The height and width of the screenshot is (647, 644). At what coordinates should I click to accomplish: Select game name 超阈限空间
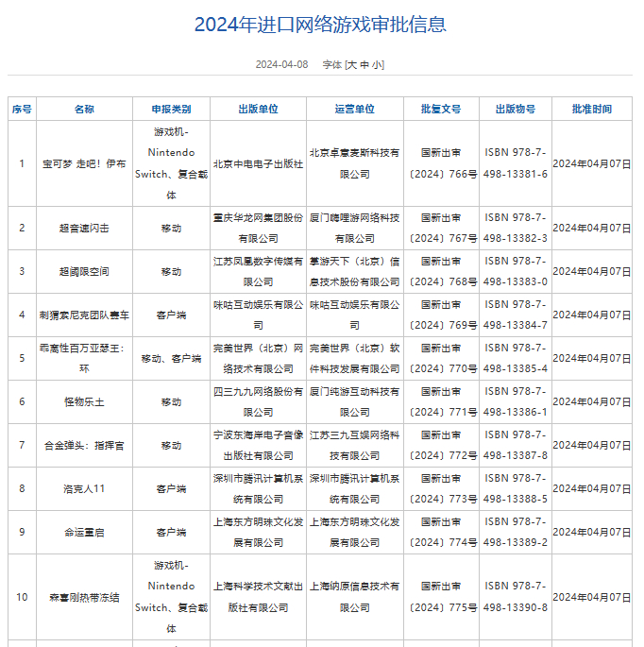(x=84, y=271)
